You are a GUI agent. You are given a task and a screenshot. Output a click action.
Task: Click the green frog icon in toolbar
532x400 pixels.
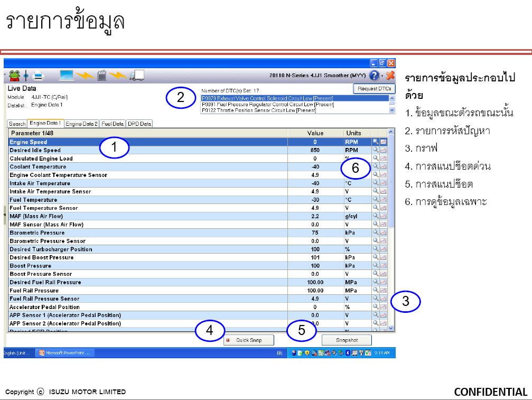(14, 76)
